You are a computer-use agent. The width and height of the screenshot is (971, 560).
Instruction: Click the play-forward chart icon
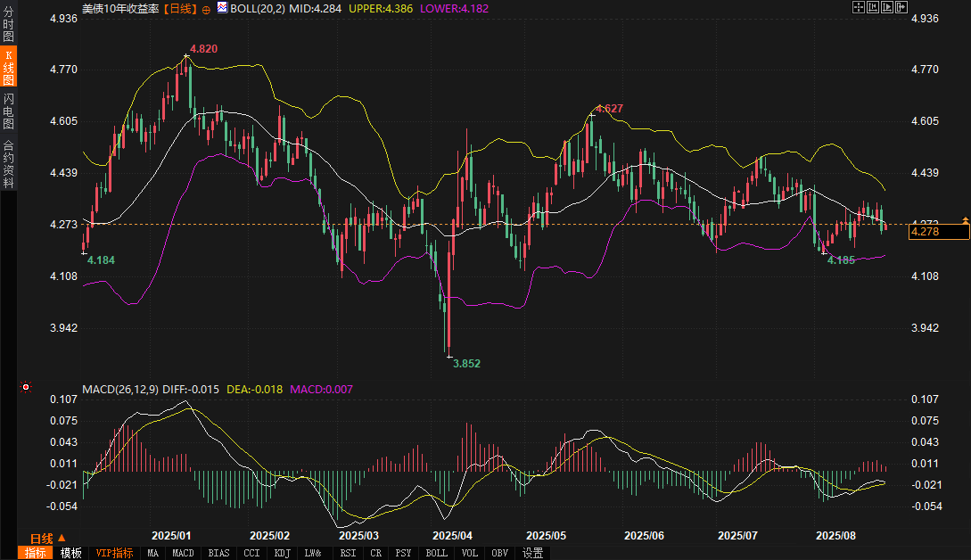887,7
